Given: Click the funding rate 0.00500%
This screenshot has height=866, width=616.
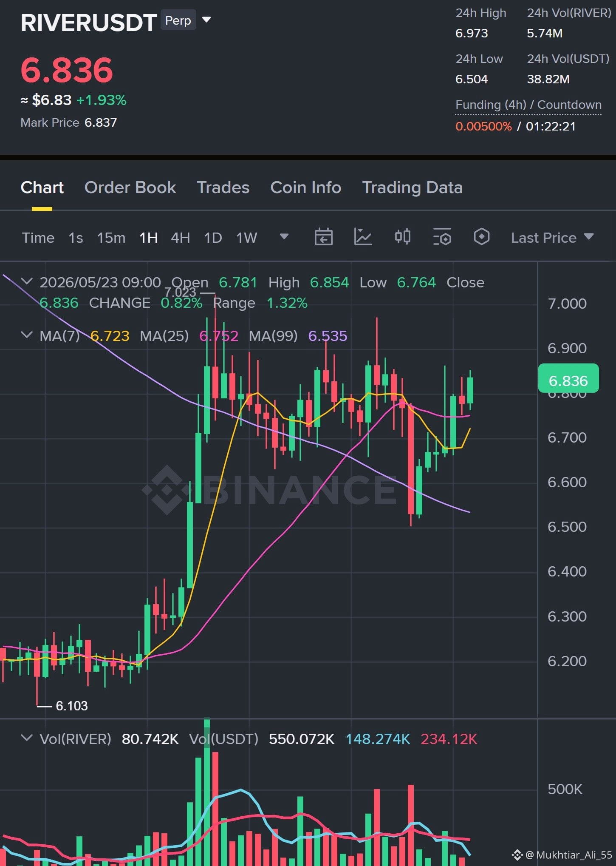Looking at the screenshot, I should (x=483, y=126).
